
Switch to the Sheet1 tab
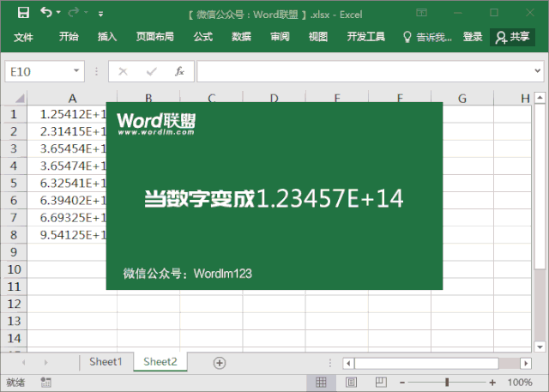[x=106, y=362]
